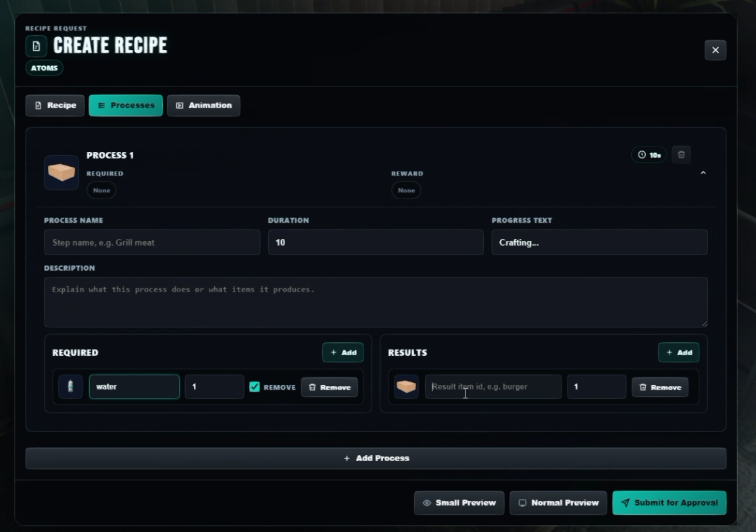Switch to the Recipe tab

point(55,105)
